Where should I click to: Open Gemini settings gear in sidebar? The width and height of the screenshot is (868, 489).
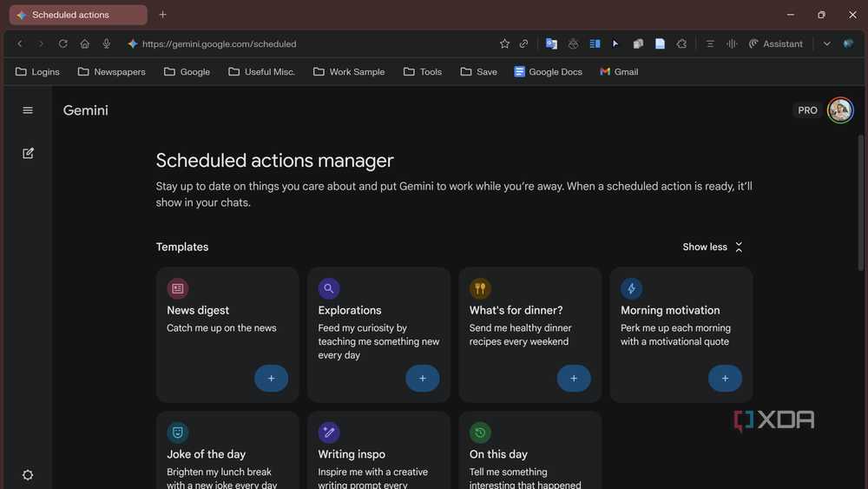[x=28, y=474]
